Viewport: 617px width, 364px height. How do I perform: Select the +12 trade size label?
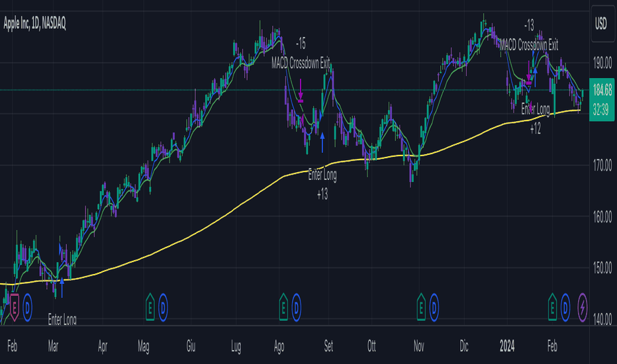(536, 128)
